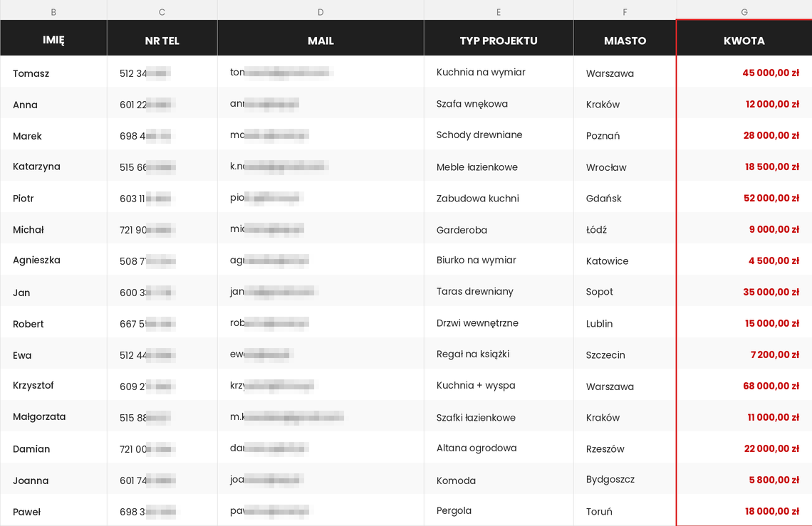Click the MAIL header cell
The width and height of the screenshot is (812, 526).
(321, 38)
